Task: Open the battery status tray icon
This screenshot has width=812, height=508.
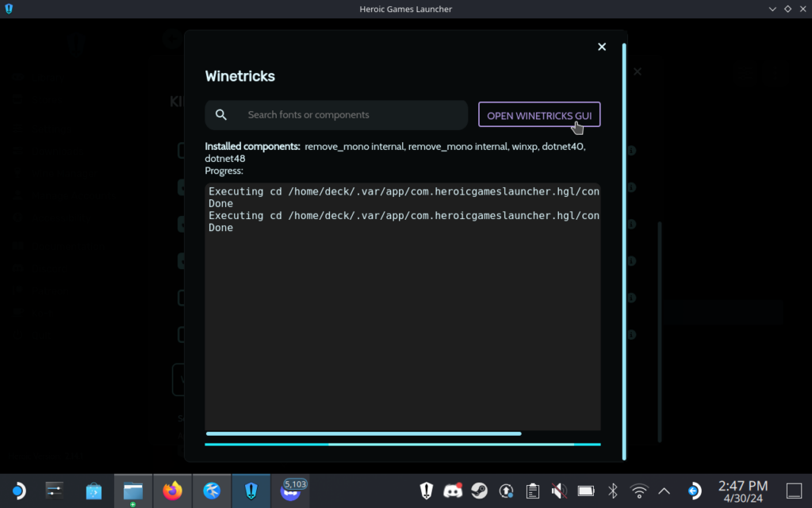Action: coord(586,491)
